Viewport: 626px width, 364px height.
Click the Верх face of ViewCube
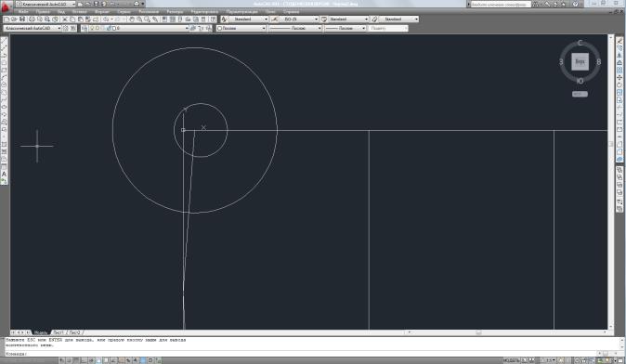pos(580,62)
